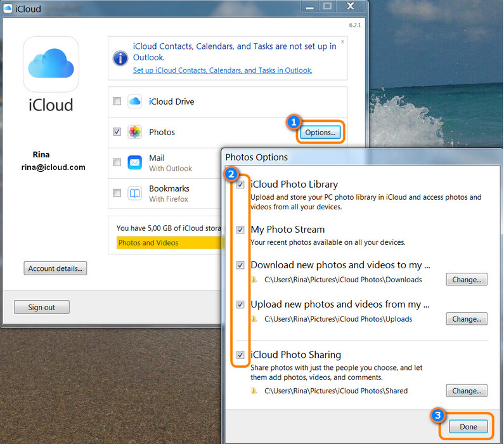Click the rina@icloud.com email text
Image resolution: width=504 pixels, height=444 pixels.
pos(53,167)
